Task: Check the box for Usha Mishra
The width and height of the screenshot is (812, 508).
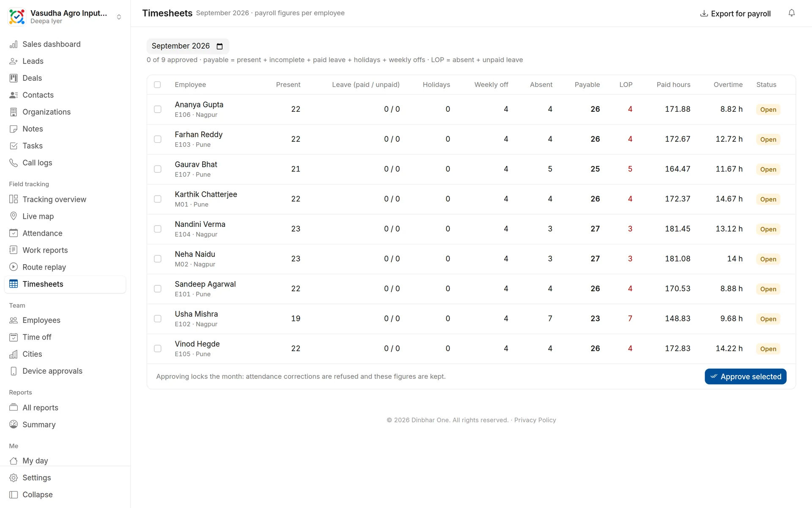Action: pyautogui.click(x=157, y=319)
